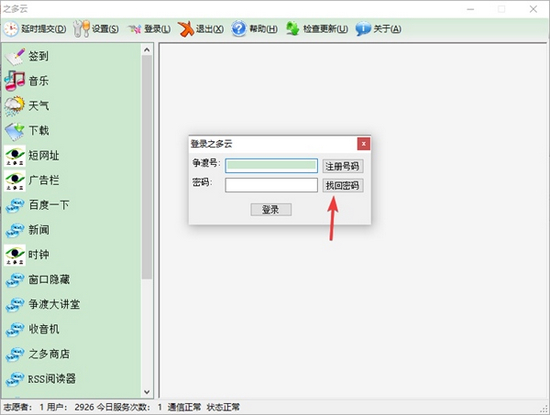Open the 音乐 music note icon
The image size is (550, 415).
[15, 81]
